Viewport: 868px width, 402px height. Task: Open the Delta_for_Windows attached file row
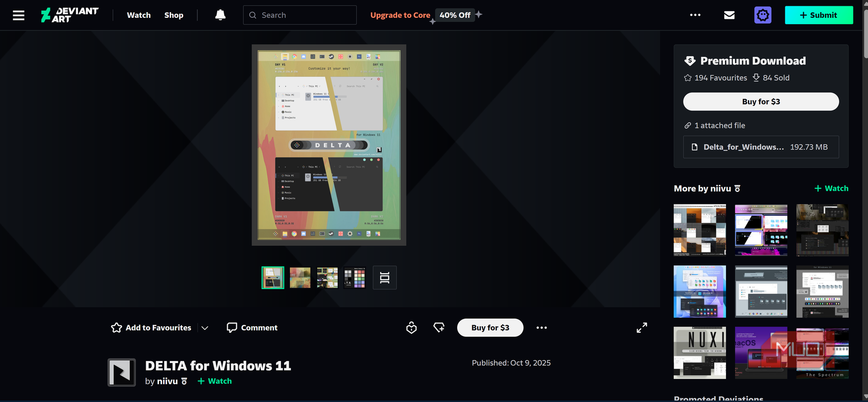(761, 147)
